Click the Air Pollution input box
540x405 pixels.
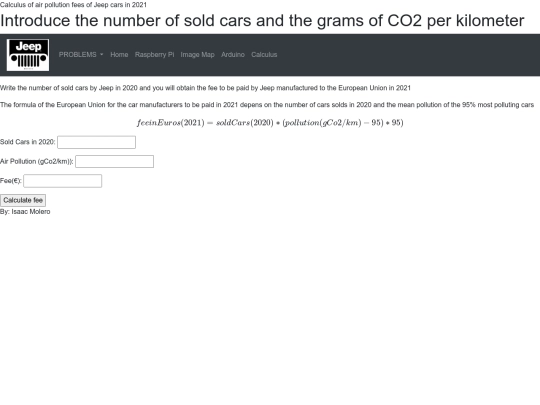[x=114, y=162]
